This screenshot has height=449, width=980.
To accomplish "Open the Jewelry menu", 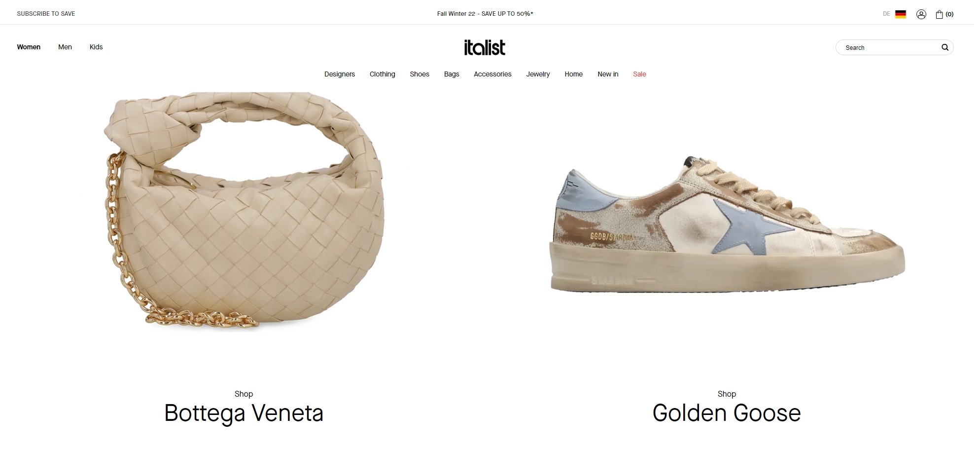I will pos(538,74).
